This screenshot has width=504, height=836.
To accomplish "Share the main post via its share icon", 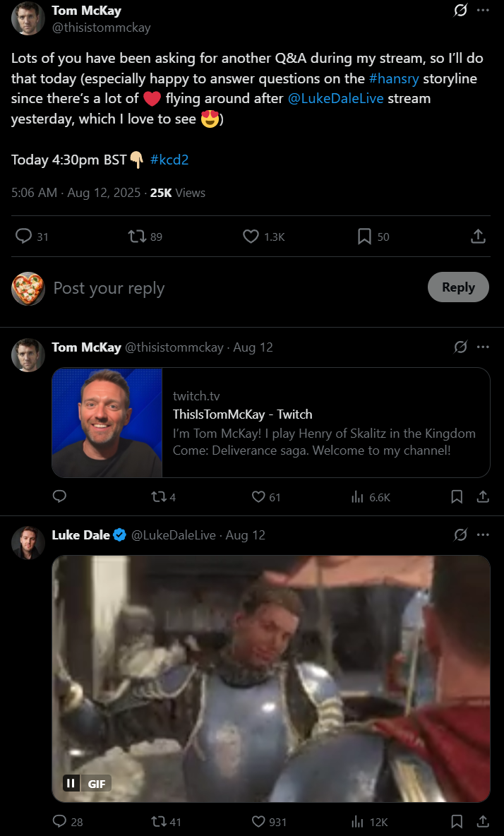I will 478,237.
